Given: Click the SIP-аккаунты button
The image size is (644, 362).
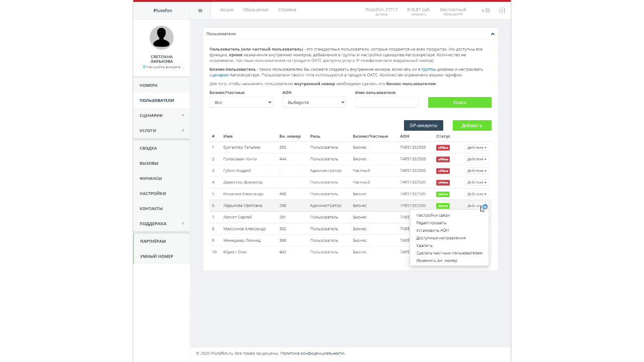Looking at the screenshot, I should pyautogui.click(x=423, y=125).
